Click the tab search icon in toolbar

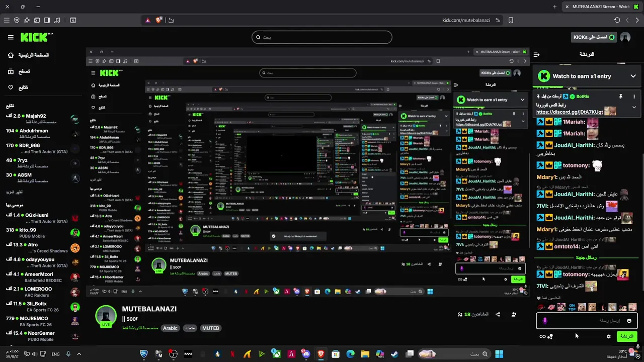click(x=73, y=20)
